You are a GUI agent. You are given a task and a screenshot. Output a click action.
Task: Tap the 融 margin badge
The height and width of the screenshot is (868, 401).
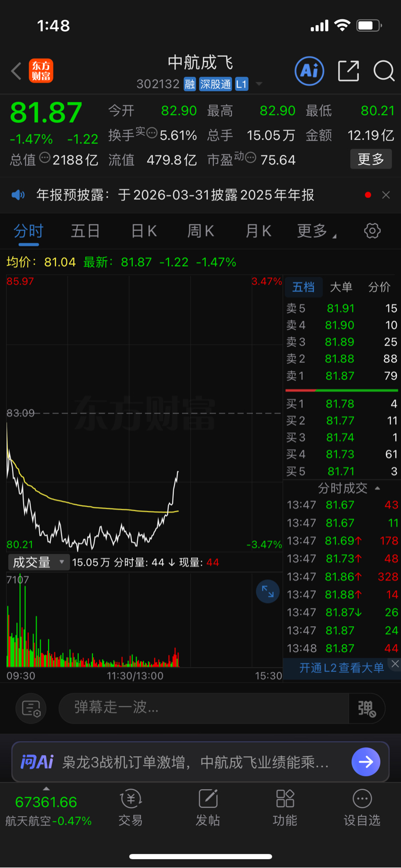190,84
